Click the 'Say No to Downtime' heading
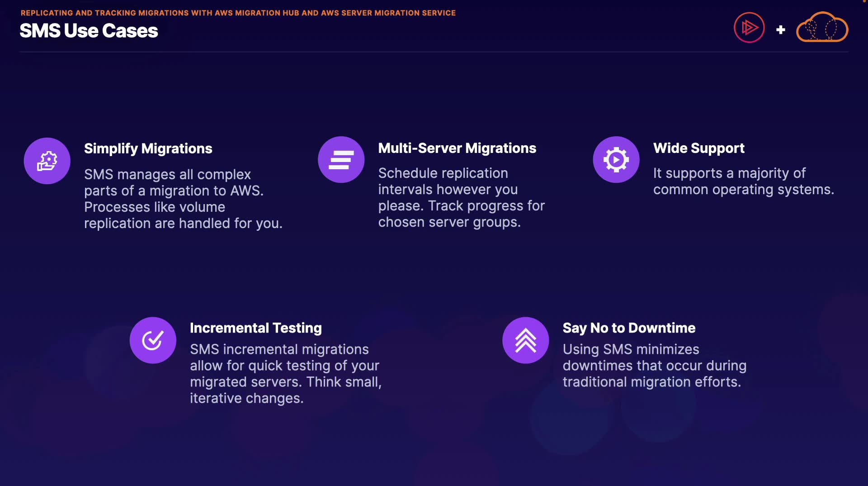Screen dimensions: 868x486 pos(629,328)
